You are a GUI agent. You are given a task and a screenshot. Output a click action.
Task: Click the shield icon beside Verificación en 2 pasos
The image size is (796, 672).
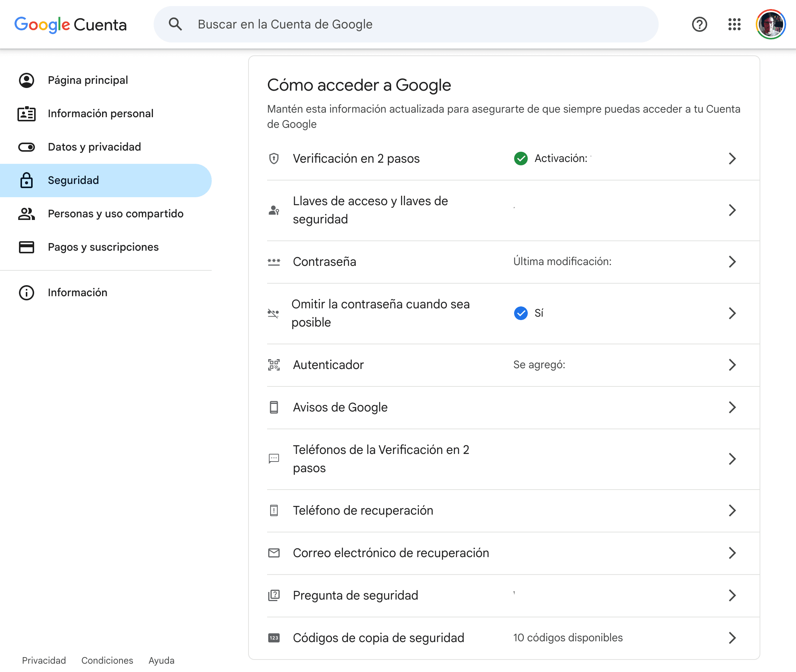click(274, 159)
